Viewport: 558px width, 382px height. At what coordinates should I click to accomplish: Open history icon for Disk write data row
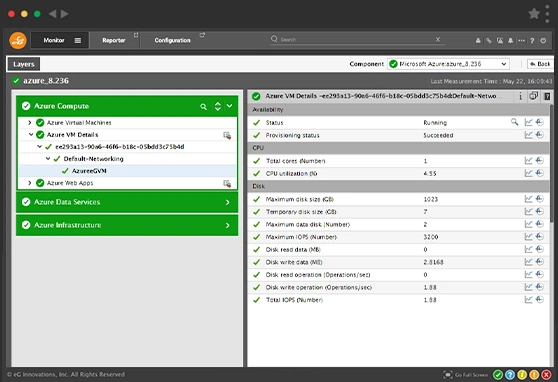click(x=540, y=262)
